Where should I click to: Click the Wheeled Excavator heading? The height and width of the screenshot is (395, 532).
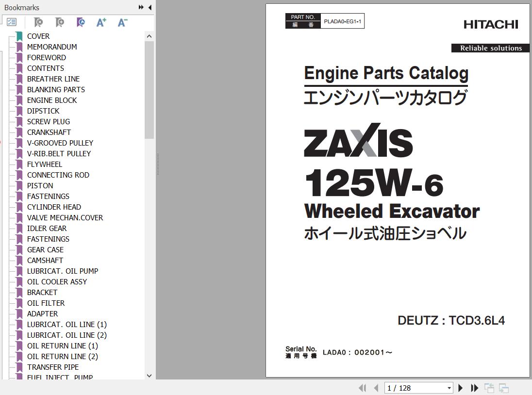pos(392,211)
